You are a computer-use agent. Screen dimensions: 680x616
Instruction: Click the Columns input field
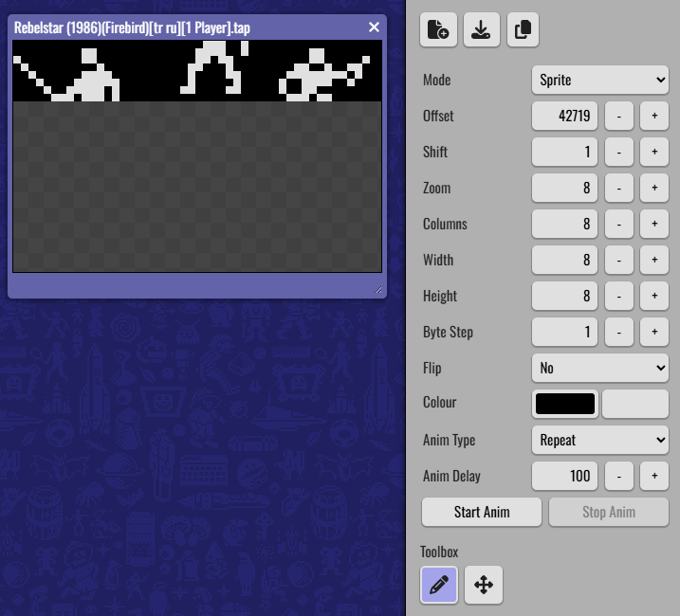click(564, 224)
